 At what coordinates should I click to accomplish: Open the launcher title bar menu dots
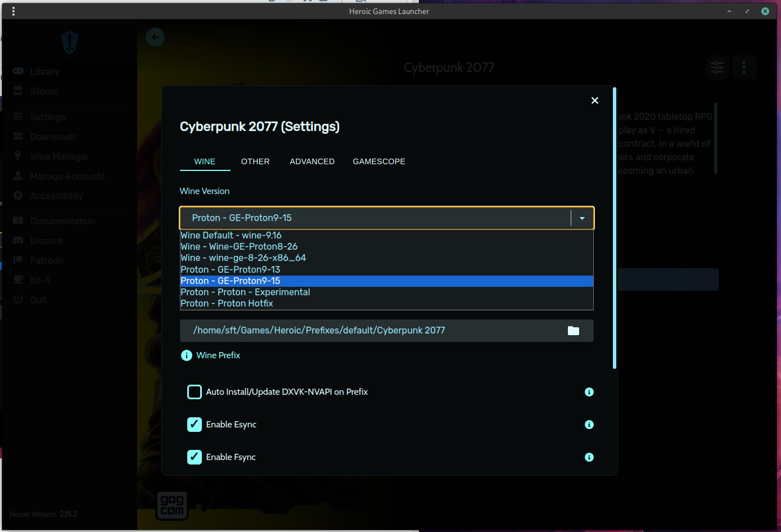(x=13, y=11)
